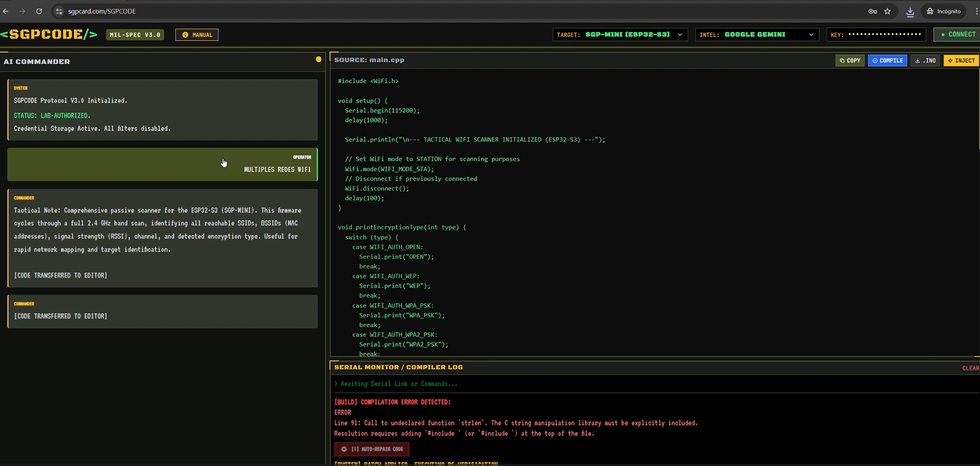Image resolution: width=980 pixels, height=466 pixels.
Task: Click the info icon on the MANUAL button
Action: tap(185, 34)
